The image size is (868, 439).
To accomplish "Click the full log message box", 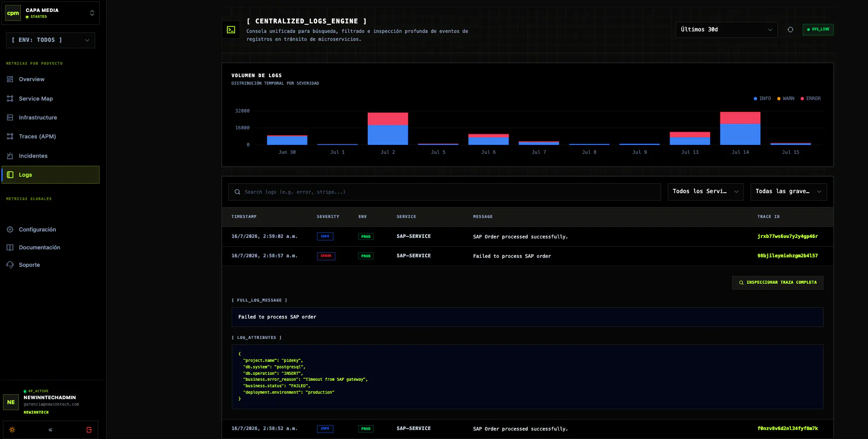I will coord(527,317).
